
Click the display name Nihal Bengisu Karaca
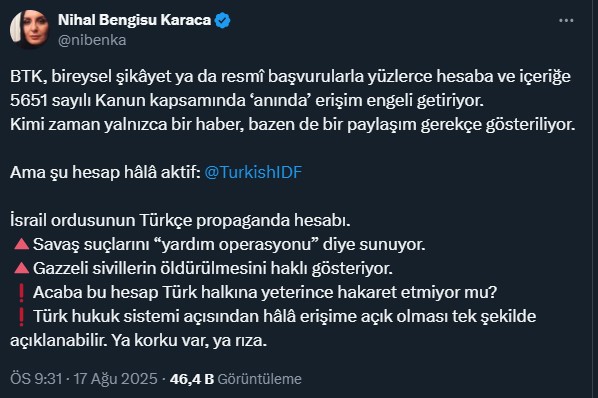click(x=134, y=20)
